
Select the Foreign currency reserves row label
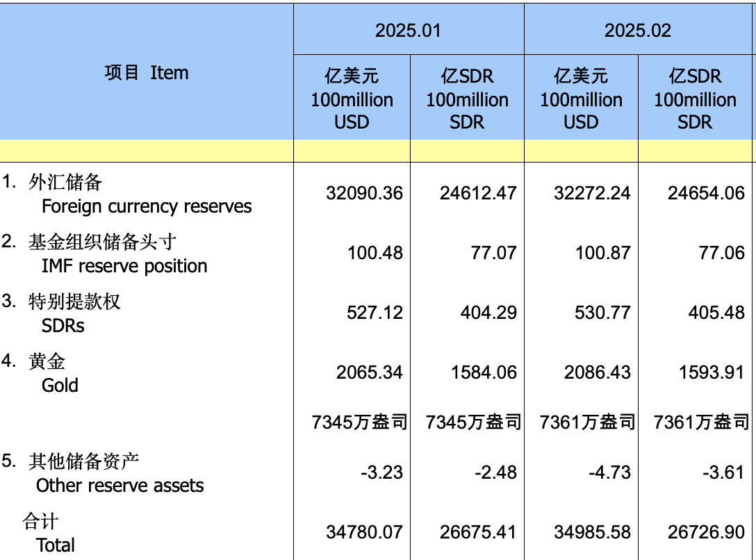click(146, 206)
